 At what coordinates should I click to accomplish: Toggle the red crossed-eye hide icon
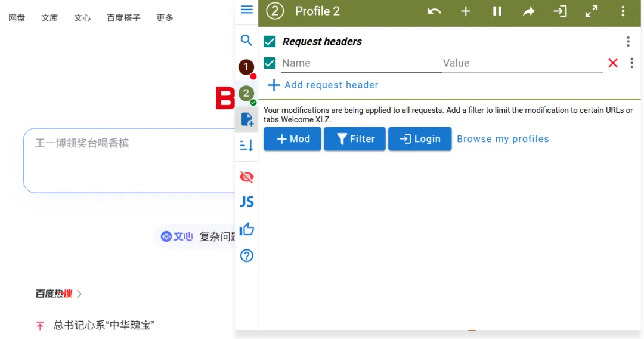(x=246, y=177)
